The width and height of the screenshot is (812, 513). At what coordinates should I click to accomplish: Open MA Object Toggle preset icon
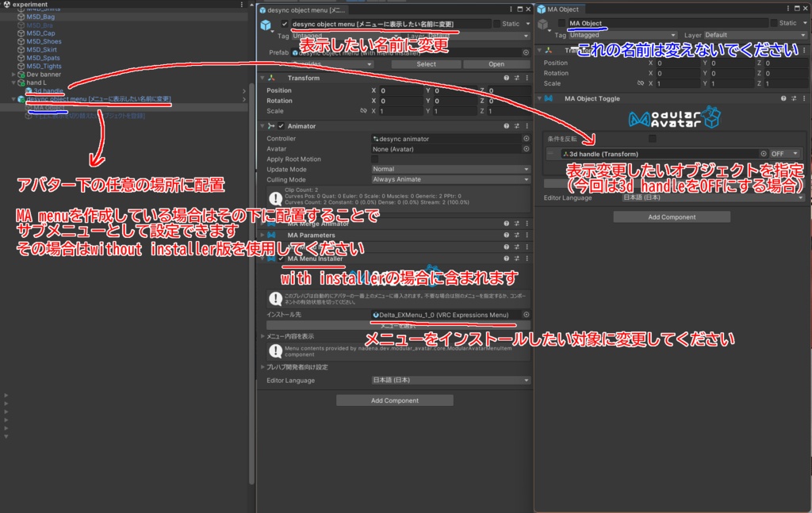click(794, 98)
